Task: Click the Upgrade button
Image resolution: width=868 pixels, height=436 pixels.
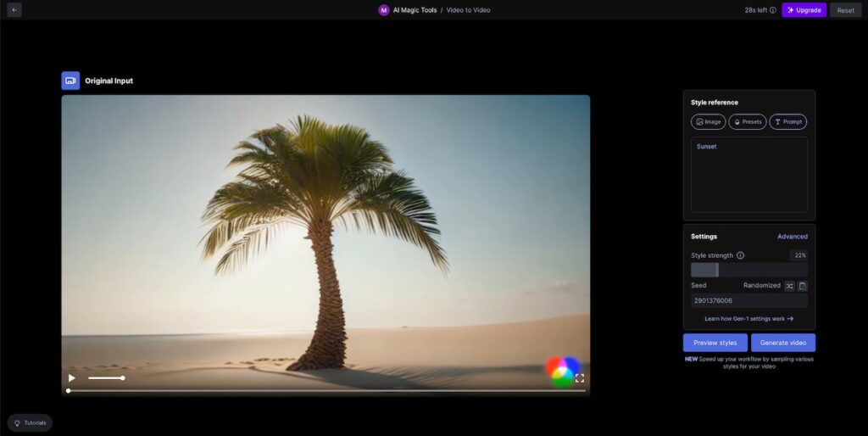Action: pos(804,10)
